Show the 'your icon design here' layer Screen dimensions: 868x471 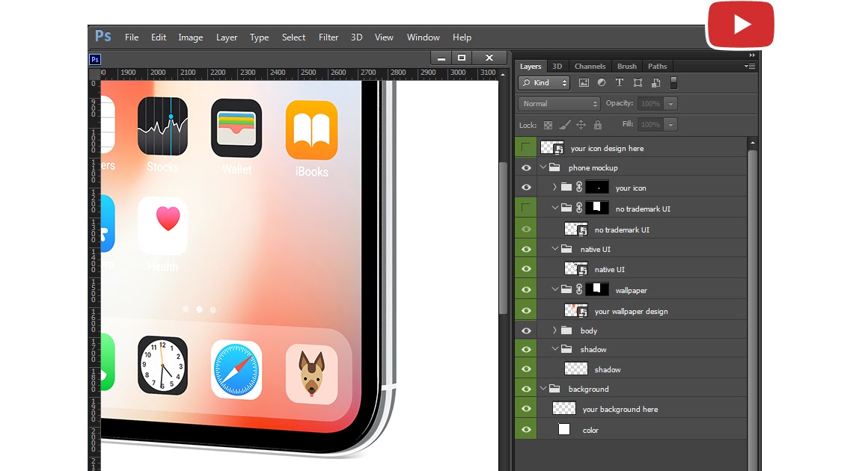point(525,147)
